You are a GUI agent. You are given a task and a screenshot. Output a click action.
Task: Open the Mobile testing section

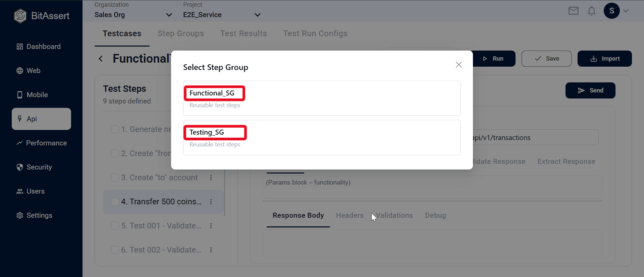click(32, 95)
